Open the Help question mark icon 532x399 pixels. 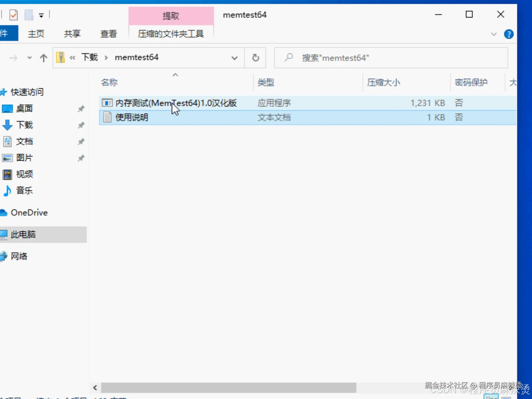509,34
